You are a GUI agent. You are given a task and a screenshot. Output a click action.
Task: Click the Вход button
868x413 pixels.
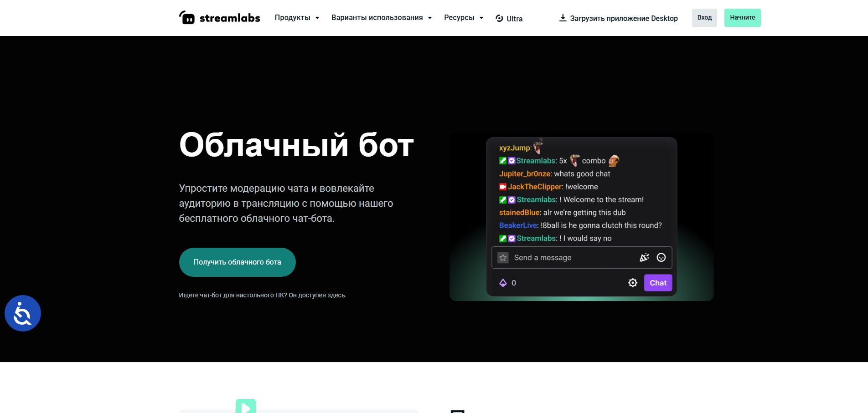[x=704, y=18]
